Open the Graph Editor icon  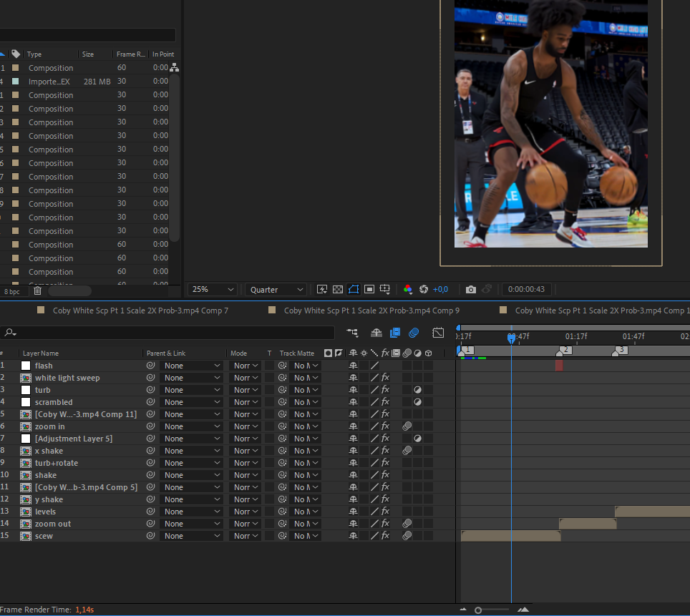click(x=438, y=333)
